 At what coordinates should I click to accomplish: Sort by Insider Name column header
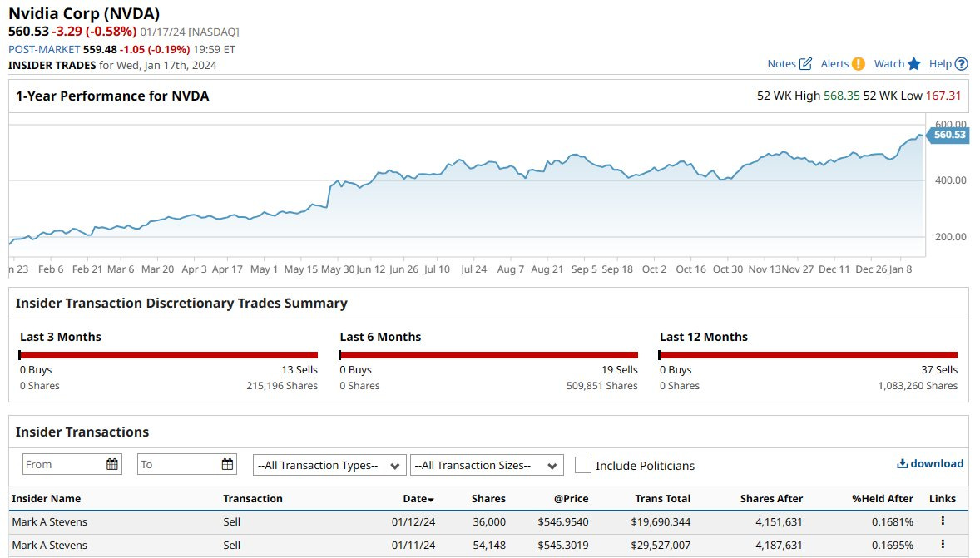tap(47, 499)
